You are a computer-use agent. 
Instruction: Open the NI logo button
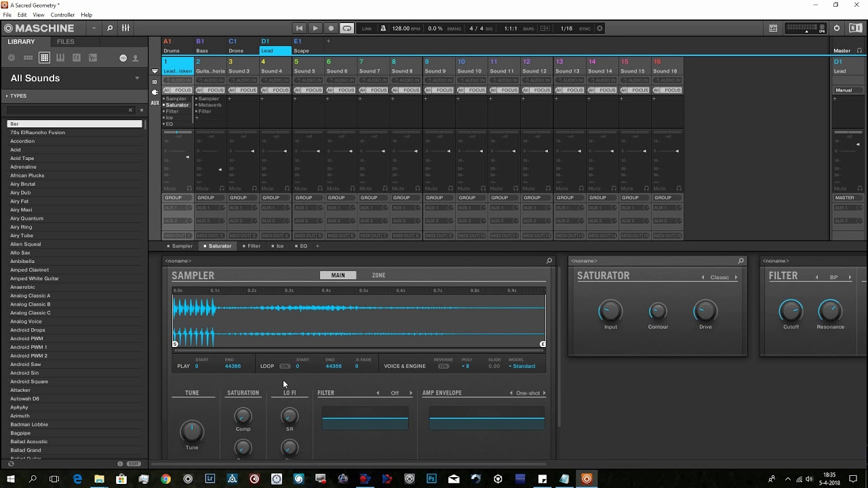click(x=855, y=28)
